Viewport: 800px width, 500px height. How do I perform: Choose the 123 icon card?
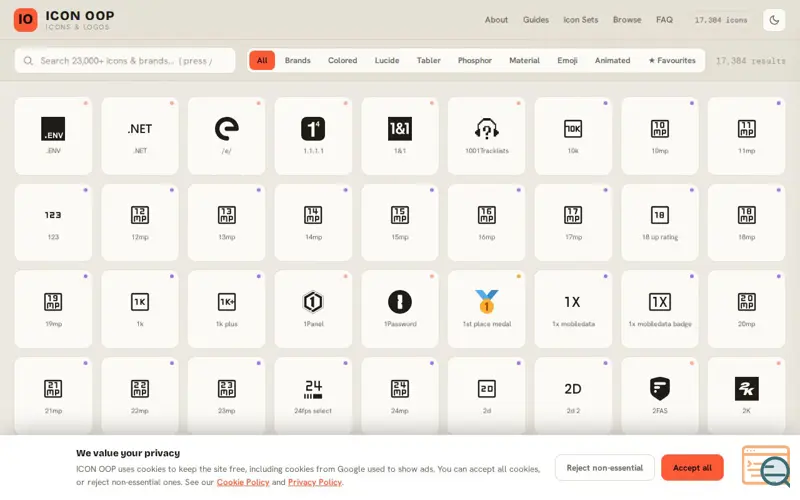pyautogui.click(x=53, y=222)
